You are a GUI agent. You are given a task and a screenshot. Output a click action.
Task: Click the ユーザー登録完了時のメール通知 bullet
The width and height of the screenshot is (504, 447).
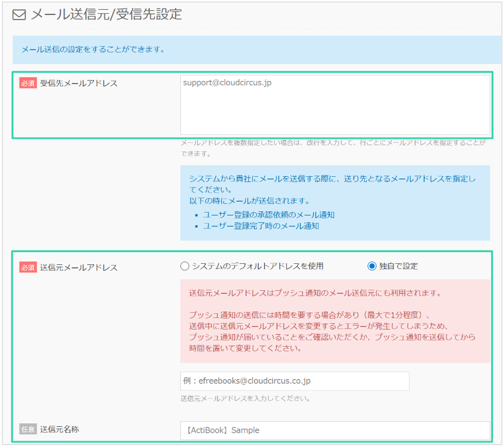pos(261,226)
